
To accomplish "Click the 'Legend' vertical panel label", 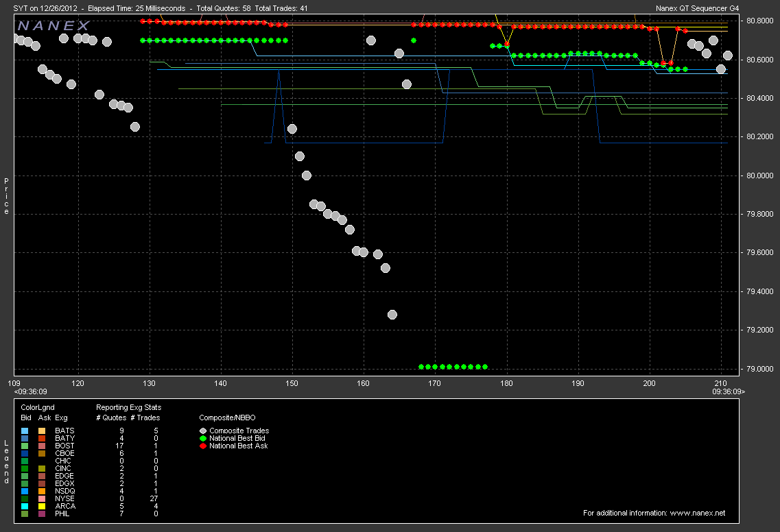I will pyautogui.click(x=6, y=462).
